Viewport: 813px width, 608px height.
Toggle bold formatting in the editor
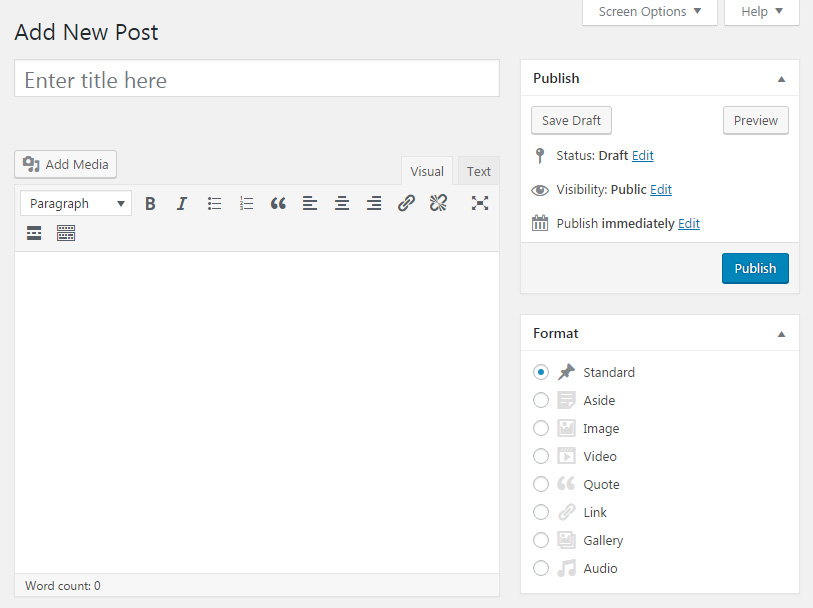(150, 203)
